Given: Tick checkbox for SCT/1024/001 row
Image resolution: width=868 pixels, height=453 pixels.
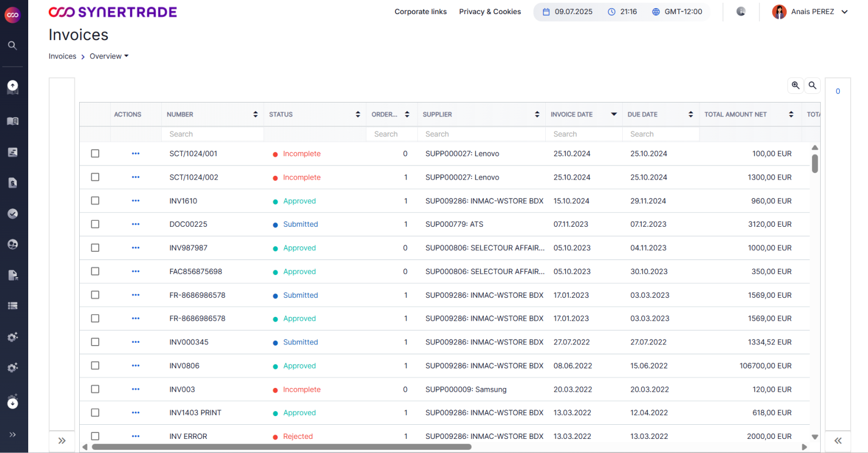Looking at the screenshot, I should pyautogui.click(x=95, y=154).
